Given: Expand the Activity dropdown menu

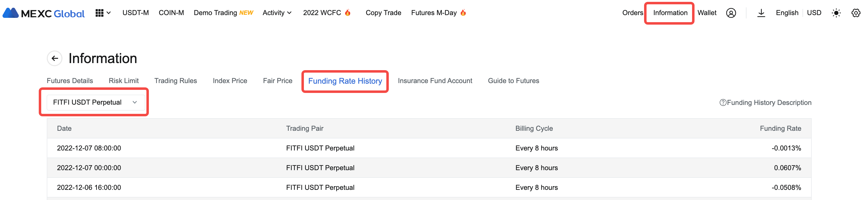Looking at the screenshot, I should (277, 13).
